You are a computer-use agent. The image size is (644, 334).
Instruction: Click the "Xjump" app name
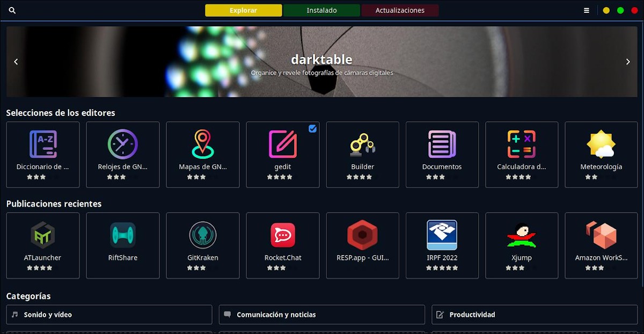(522, 258)
